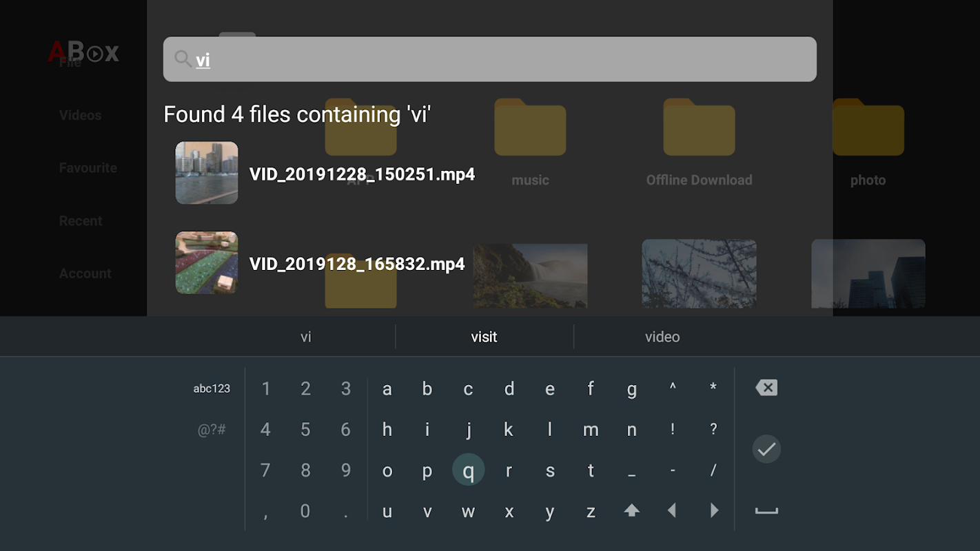Tap the letter m key

591,430
